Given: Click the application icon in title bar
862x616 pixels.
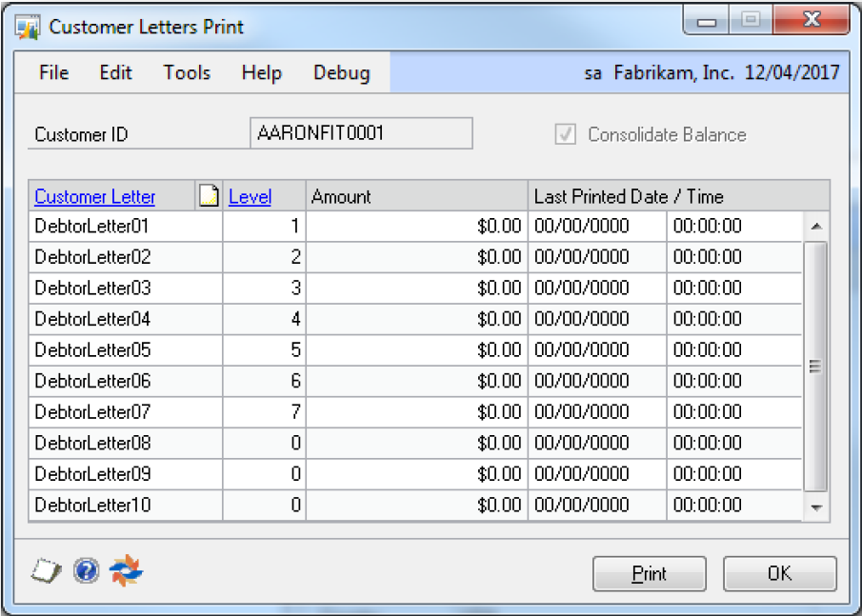Looking at the screenshot, I should (x=28, y=26).
